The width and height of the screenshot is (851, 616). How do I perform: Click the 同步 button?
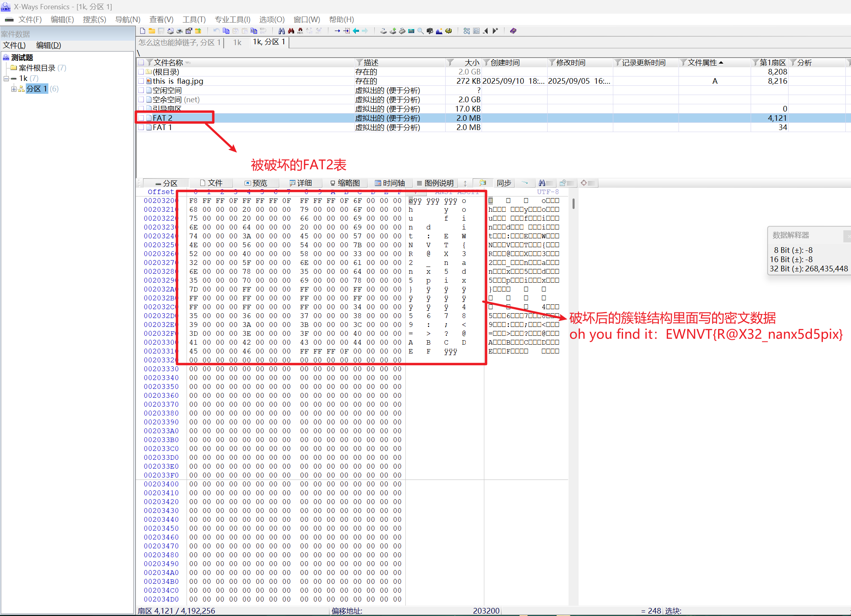point(504,183)
